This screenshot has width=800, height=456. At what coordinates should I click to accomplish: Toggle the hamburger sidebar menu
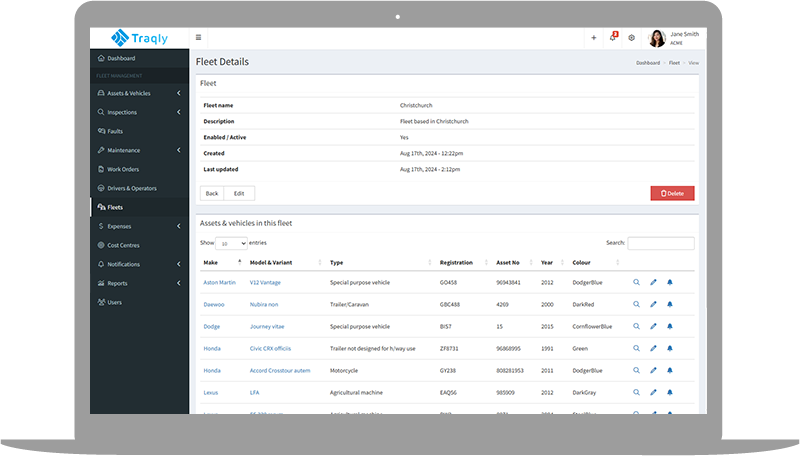pyautogui.click(x=198, y=37)
